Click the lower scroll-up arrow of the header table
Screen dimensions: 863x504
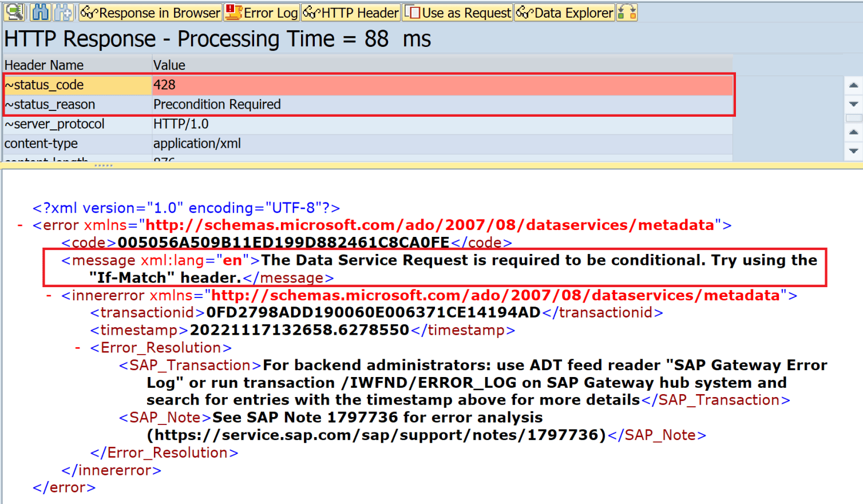[x=853, y=132]
